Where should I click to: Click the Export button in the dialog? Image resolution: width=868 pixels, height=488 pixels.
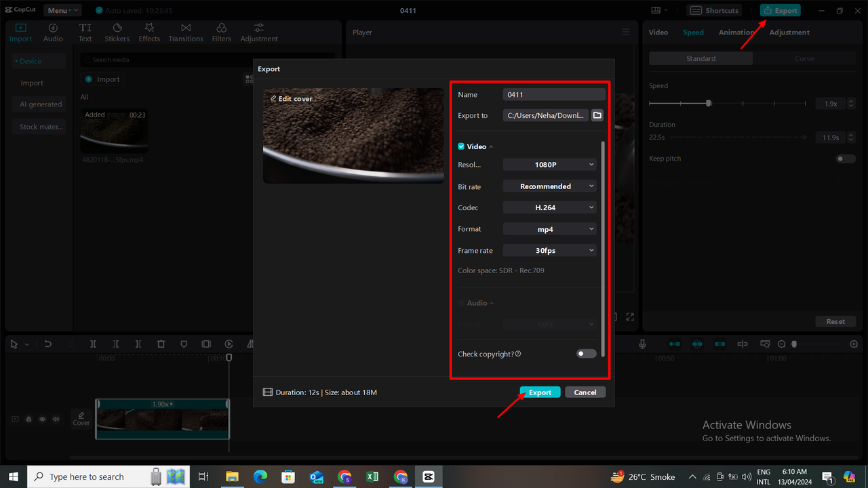(x=539, y=392)
